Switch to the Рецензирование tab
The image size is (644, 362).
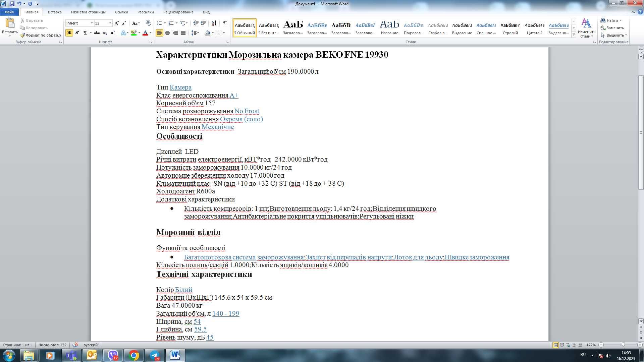[178, 12]
